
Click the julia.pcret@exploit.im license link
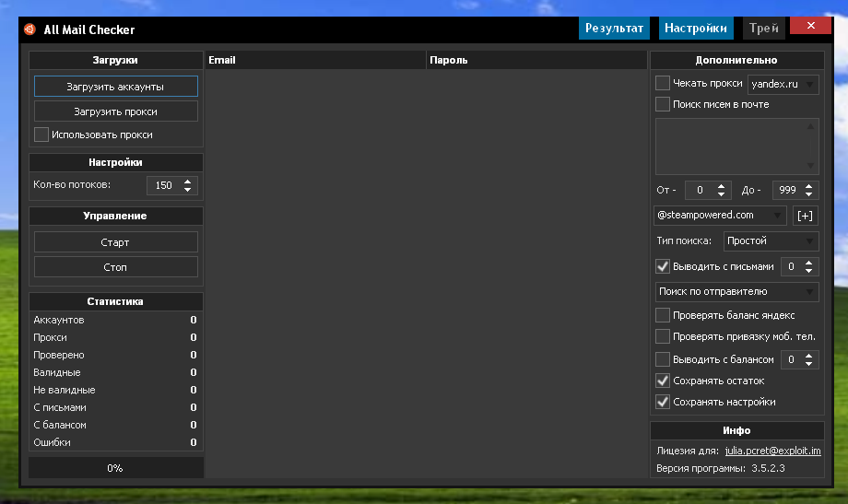click(x=772, y=451)
